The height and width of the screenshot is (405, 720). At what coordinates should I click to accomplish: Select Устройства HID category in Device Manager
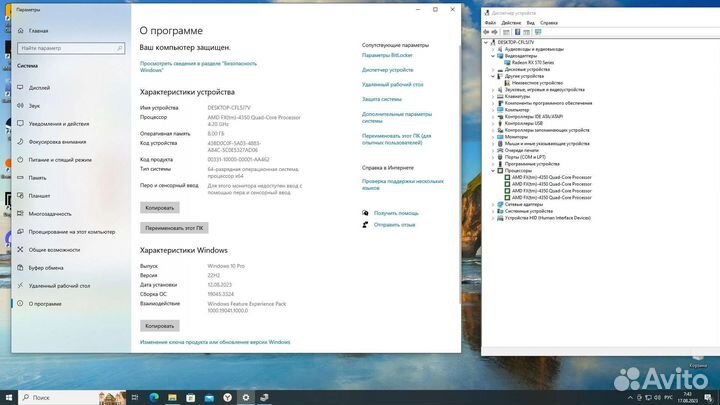tap(547, 218)
